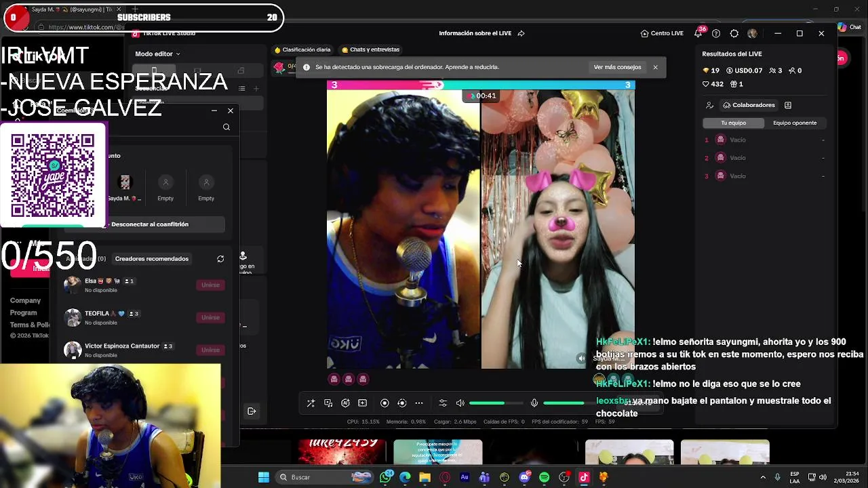Open the add scene screen tool
This screenshot has width=868, height=488.
coord(362,403)
